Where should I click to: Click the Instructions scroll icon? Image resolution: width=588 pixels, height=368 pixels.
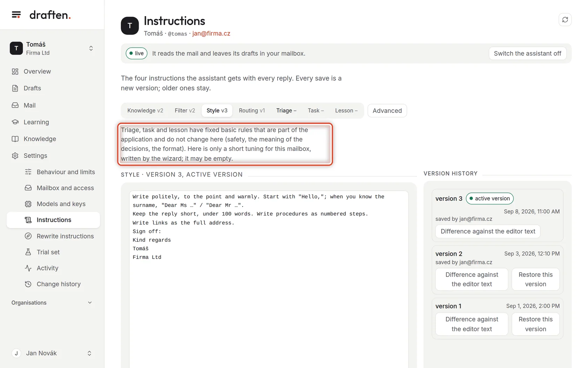click(x=28, y=220)
